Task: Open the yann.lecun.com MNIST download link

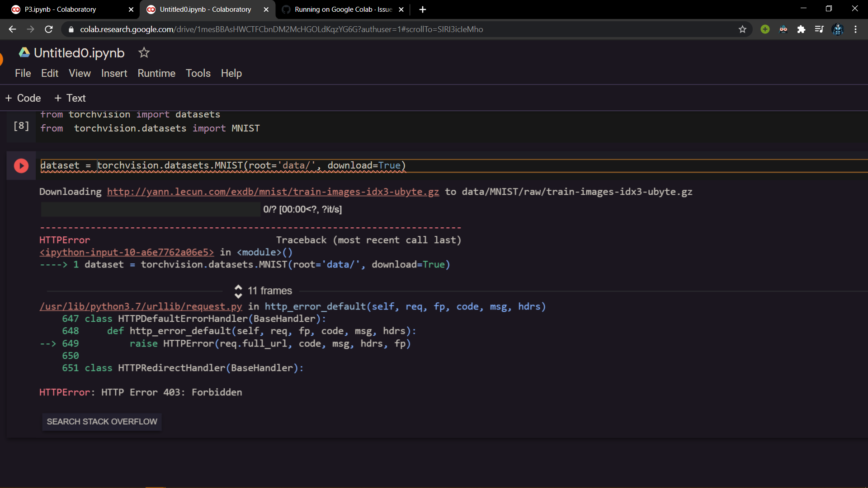Action: [273, 192]
